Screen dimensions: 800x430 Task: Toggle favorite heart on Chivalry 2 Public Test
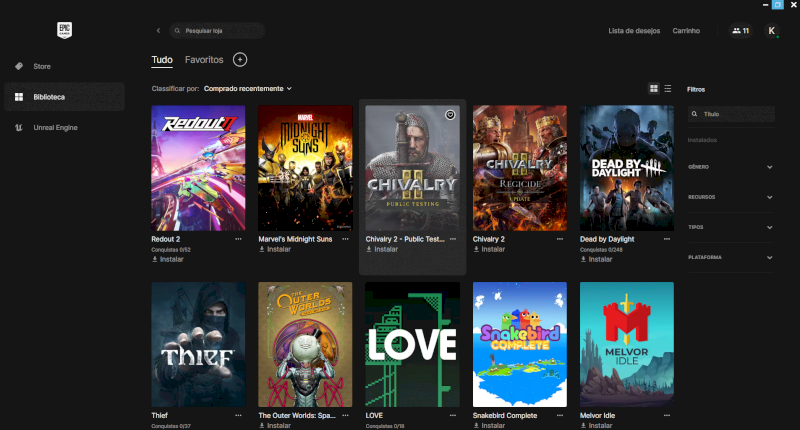coord(450,115)
